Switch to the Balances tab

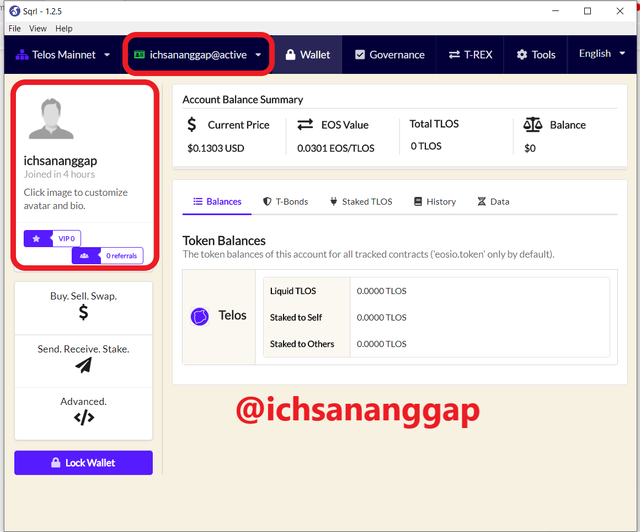[217, 202]
